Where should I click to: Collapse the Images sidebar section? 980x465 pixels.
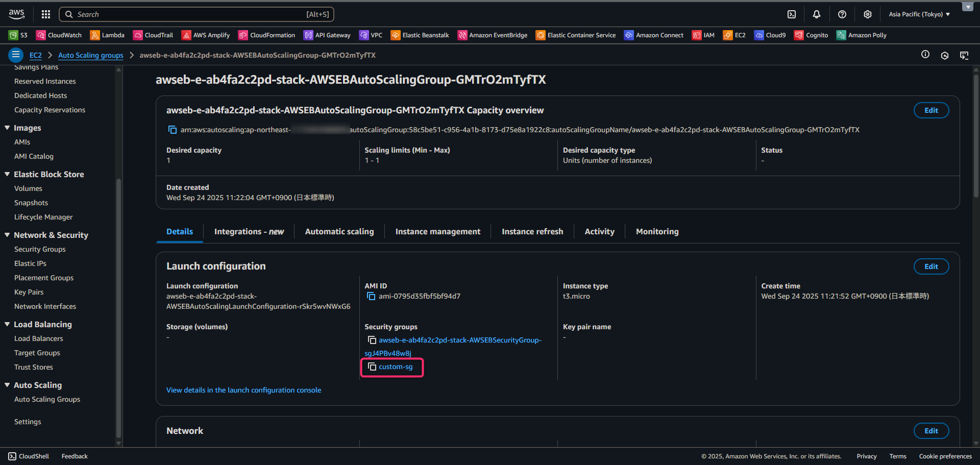[x=7, y=128]
